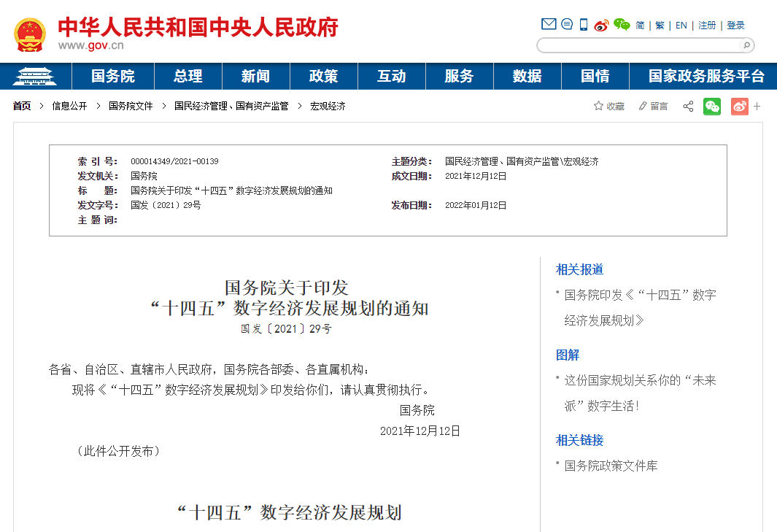Open the chat bubble icon in header

point(567,24)
